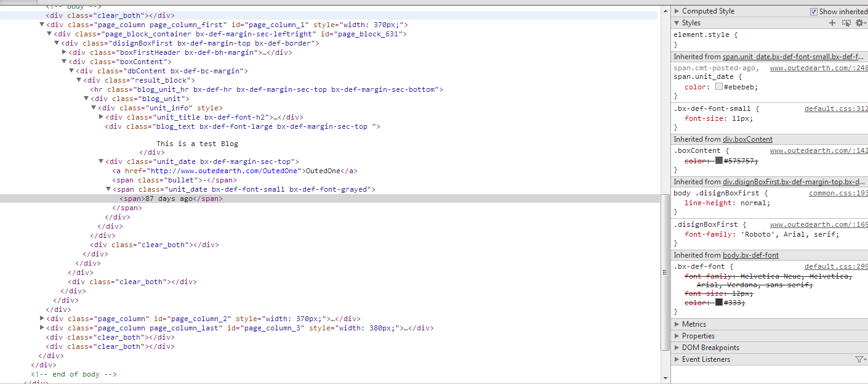Toggle the element state selector icon
This screenshot has height=384, width=868.
846,23
